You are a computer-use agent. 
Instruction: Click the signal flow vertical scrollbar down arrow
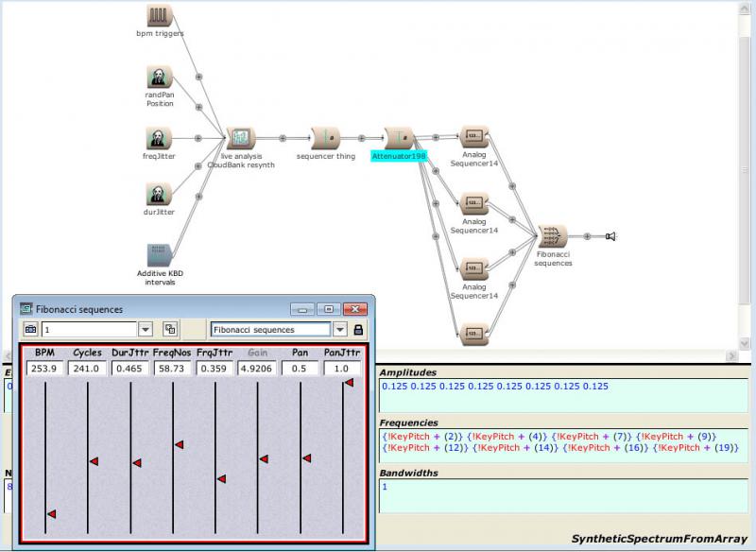[744, 343]
